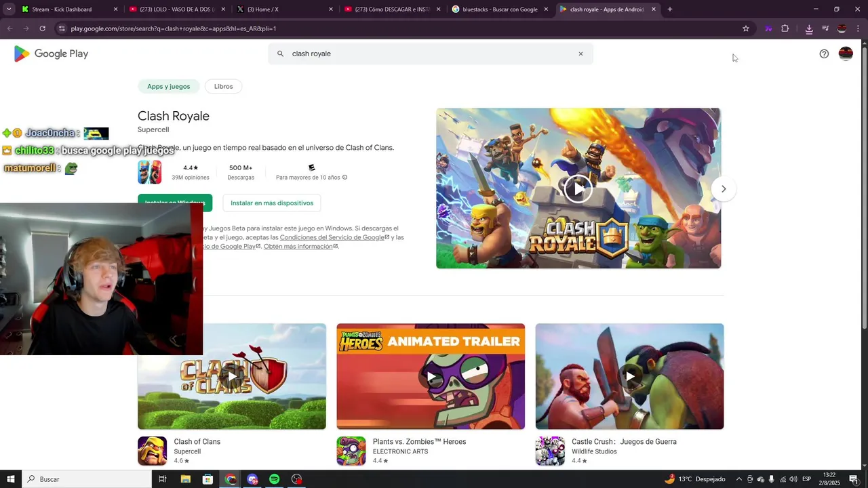Play the Clash Royale trailer video
Image resolution: width=868 pixels, height=488 pixels.
[x=578, y=188]
